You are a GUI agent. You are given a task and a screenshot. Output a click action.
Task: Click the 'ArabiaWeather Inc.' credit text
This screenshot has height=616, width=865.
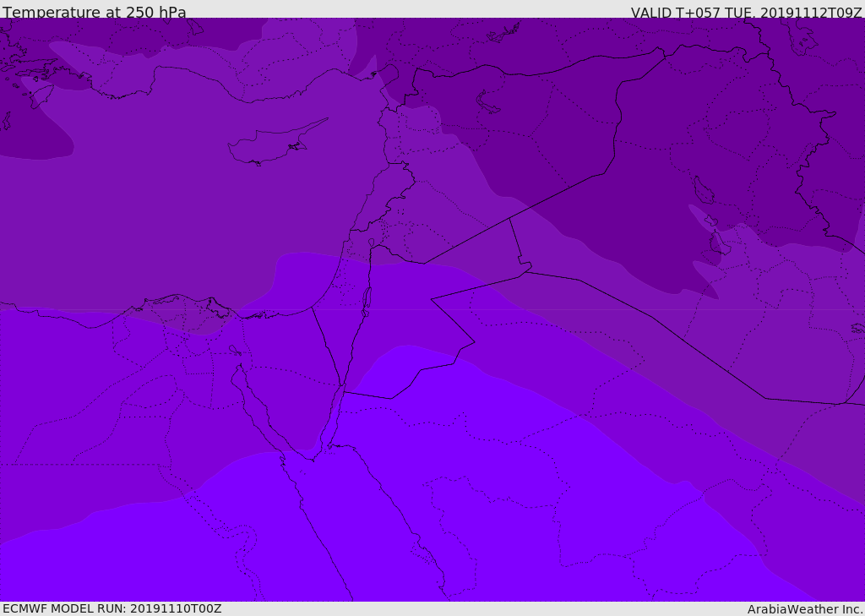pos(805,609)
